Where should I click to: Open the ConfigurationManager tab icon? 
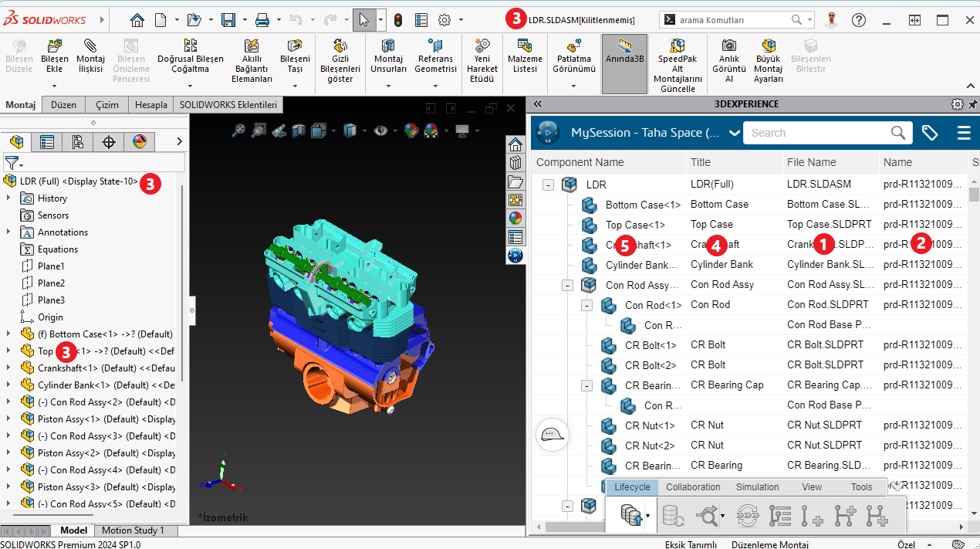tap(77, 142)
